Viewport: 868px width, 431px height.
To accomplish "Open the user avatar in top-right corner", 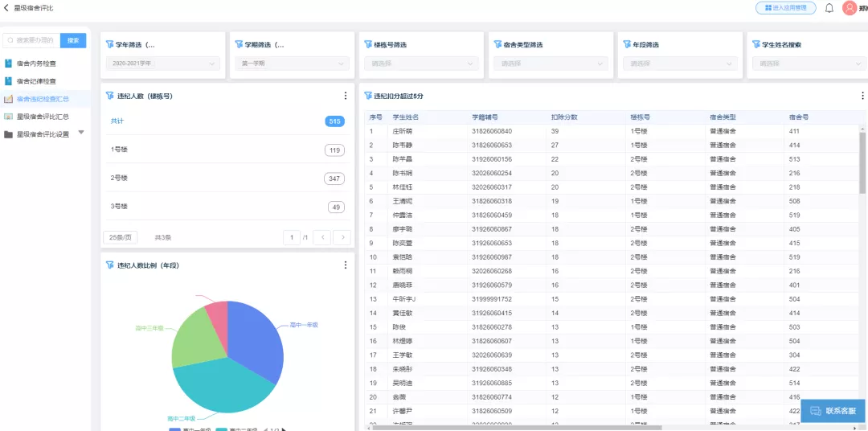I will [x=850, y=8].
